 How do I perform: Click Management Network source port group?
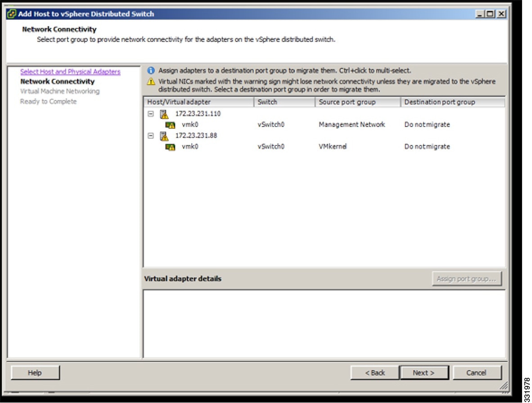point(352,125)
